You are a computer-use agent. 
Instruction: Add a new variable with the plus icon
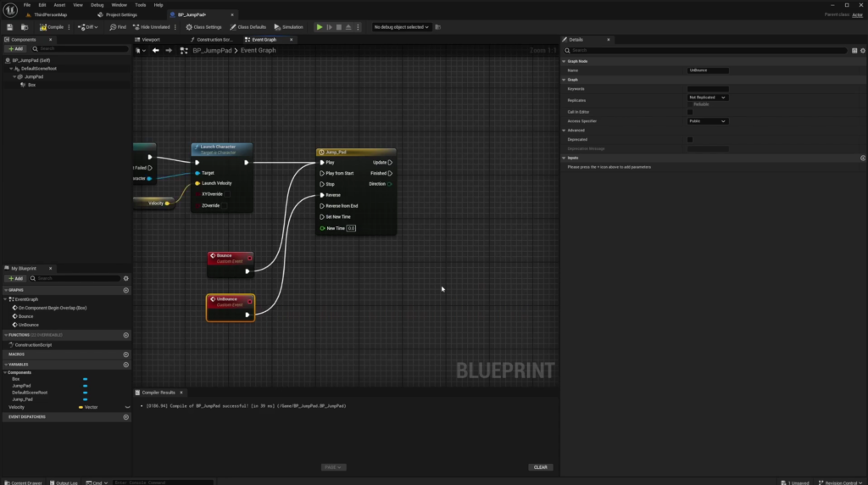[125, 365]
